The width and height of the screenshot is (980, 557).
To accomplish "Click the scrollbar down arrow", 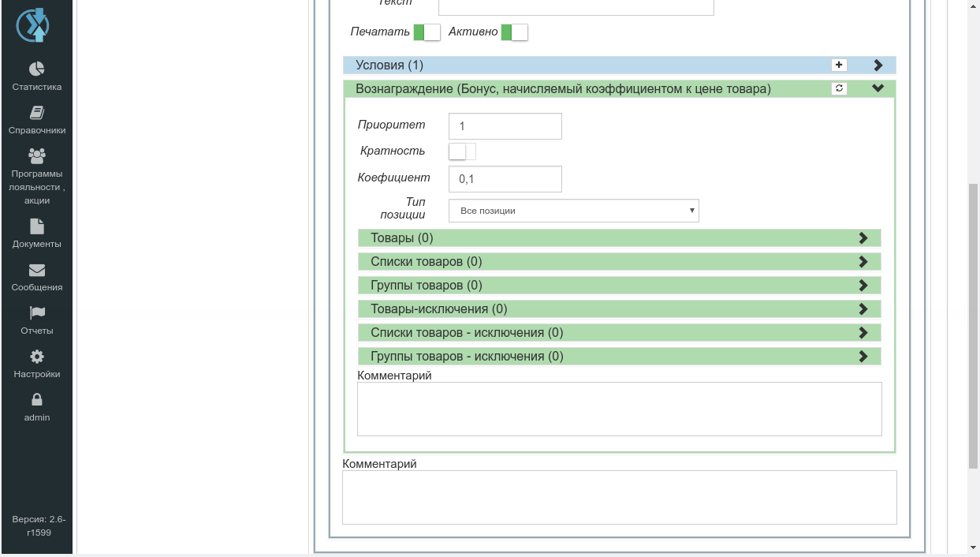I will [973, 548].
